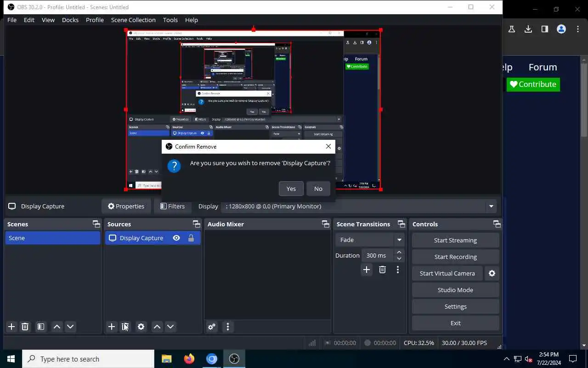Viewport: 588px width, 368px height.
Task: Toggle Chrome side panel icon
Action: coord(545,29)
